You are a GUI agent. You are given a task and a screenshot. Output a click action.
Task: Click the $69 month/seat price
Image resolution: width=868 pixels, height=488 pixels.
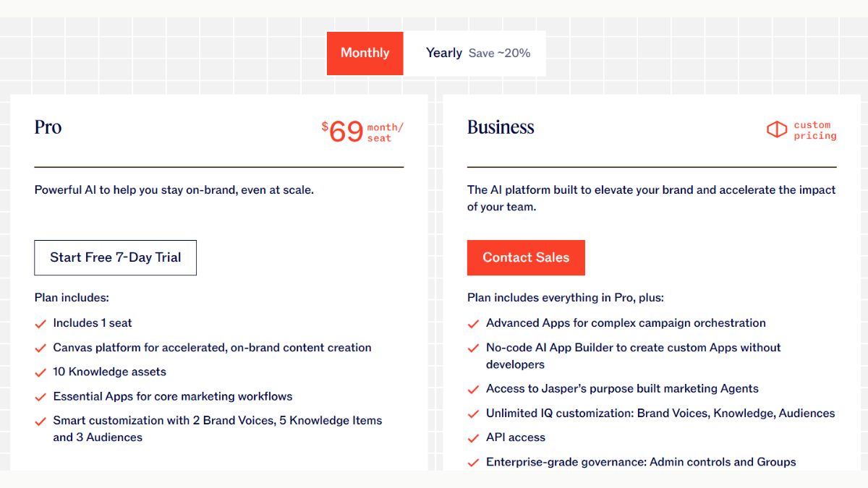(x=362, y=132)
